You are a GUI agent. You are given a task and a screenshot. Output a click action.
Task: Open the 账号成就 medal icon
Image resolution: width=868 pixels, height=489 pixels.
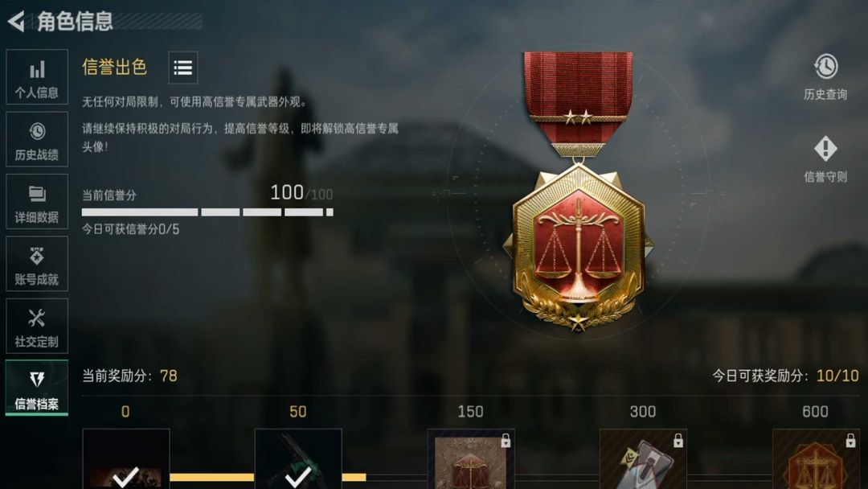(37, 256)
